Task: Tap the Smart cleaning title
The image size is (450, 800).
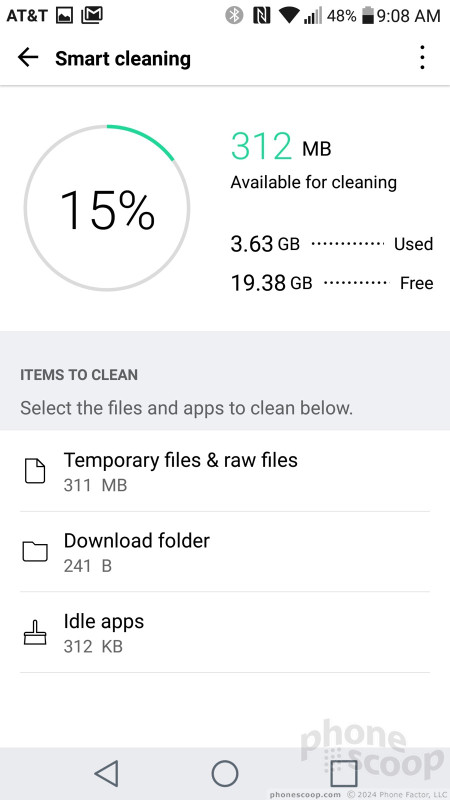Action: [x=123, y=58]
